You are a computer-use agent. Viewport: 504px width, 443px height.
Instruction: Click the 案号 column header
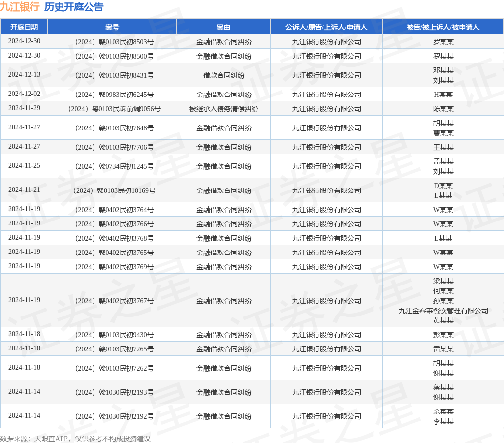coord(112,27)
